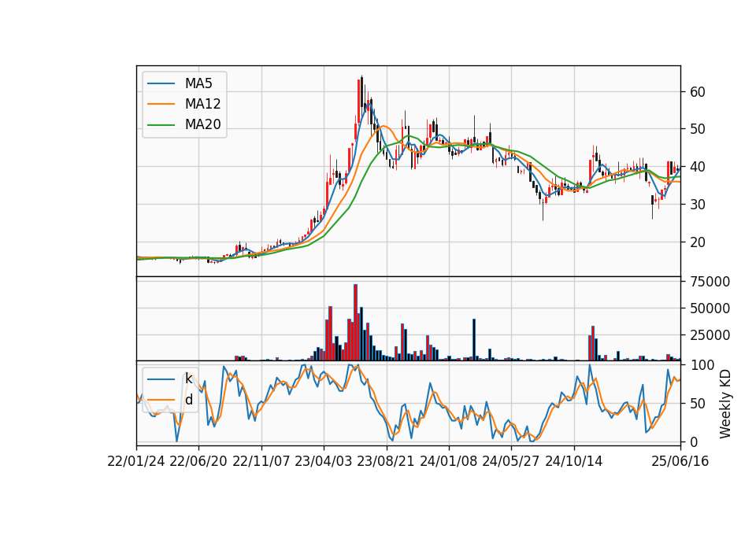The width and height of the screenshot is (756, 543).
Task: Click the 23/08/21 date tick label
Action: [386, 461]
